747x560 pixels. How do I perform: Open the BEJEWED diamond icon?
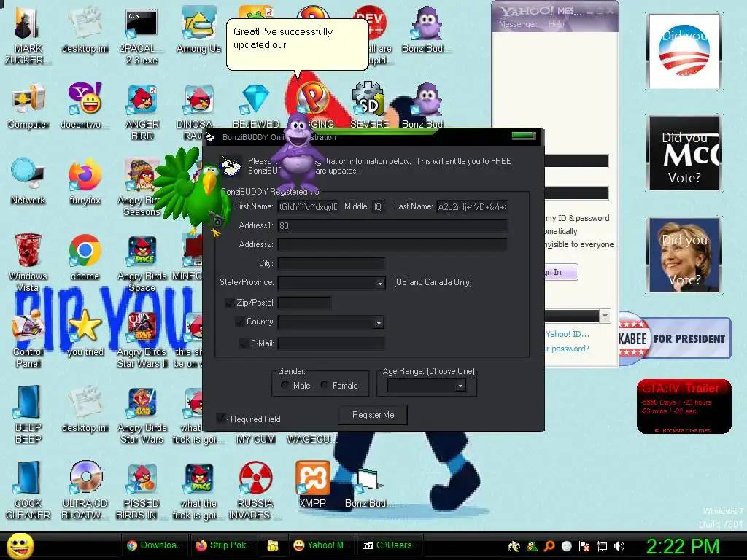(256, 106)
